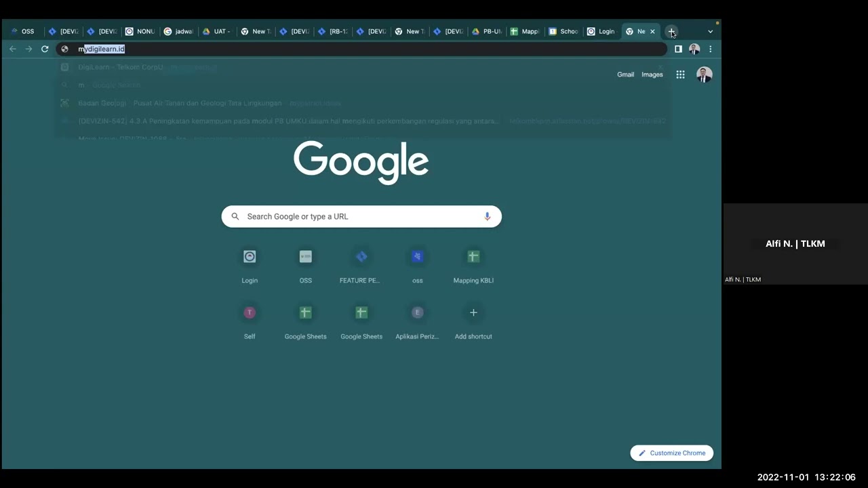This screenshot has width=868, height=488.
Task: Select the DEVIZIN-542 suggestion row
Action: [361, 121]
